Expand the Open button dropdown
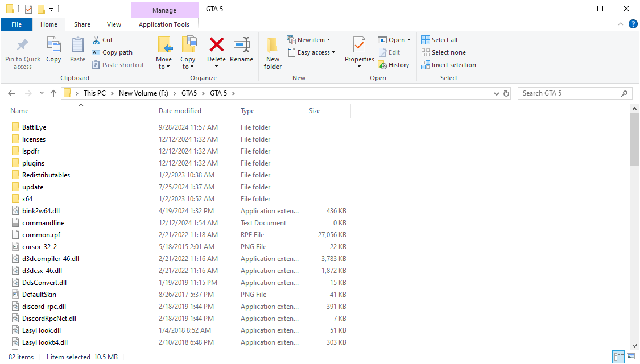This screenshot has width=640, height=364. pos(410,40)
